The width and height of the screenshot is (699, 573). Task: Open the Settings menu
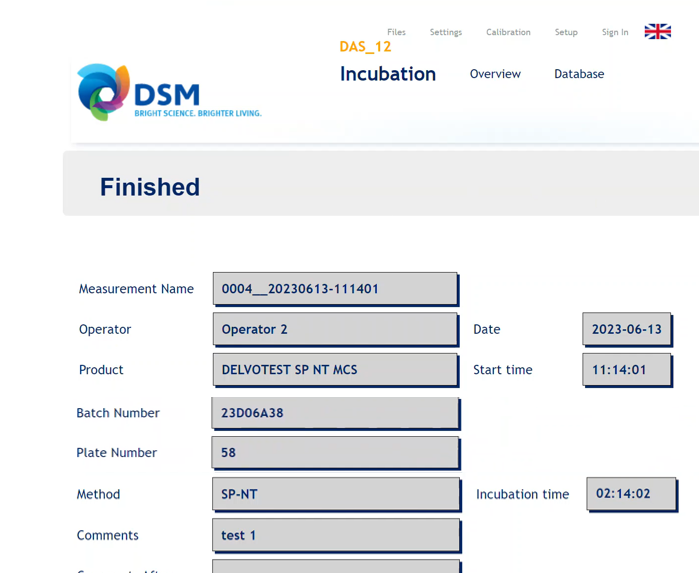point(445,32)
